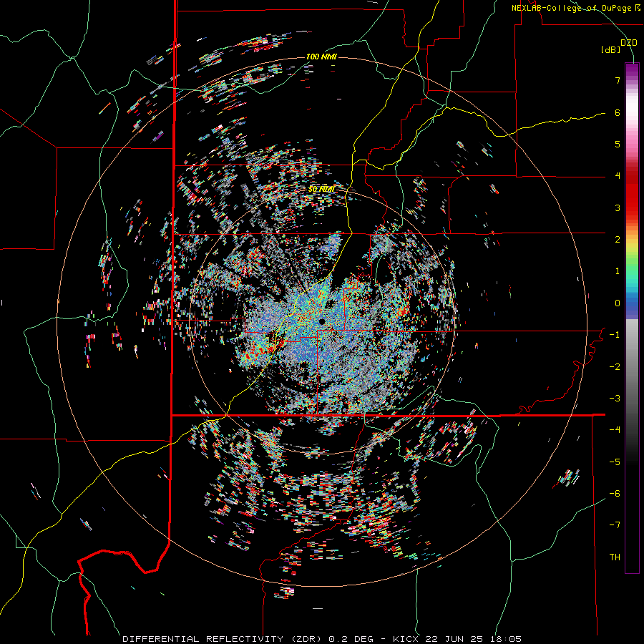
Task: Click the -4 value on the dB scale
Action: [x=615, y=430]
